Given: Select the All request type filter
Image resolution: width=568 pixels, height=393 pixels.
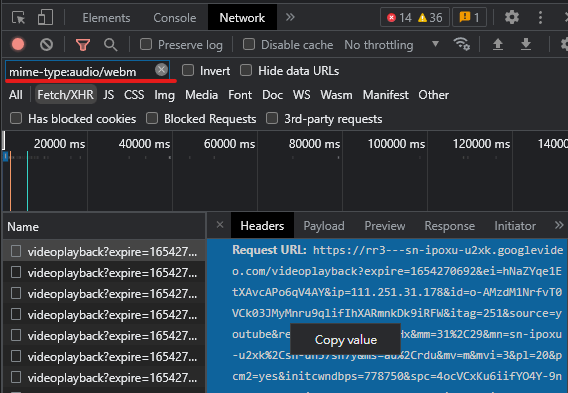Looking at the screenshot, I should pos(16,95).
